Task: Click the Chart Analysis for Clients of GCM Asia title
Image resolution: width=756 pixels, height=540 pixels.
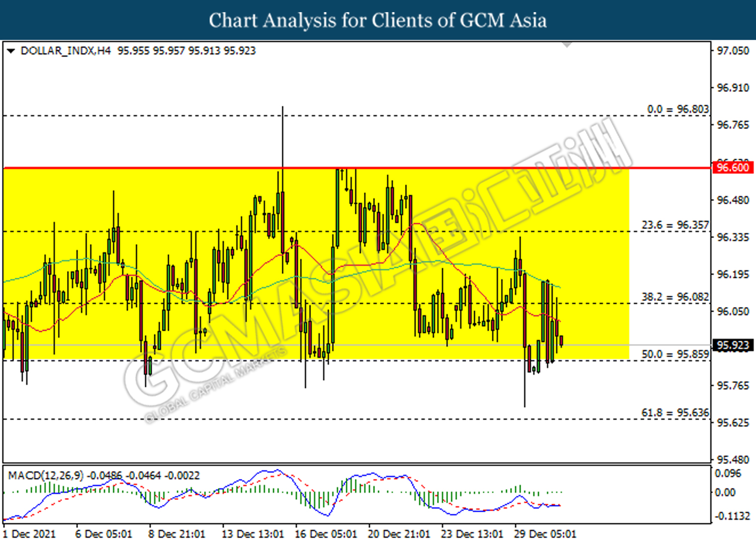Action: [x=378, y=21]
